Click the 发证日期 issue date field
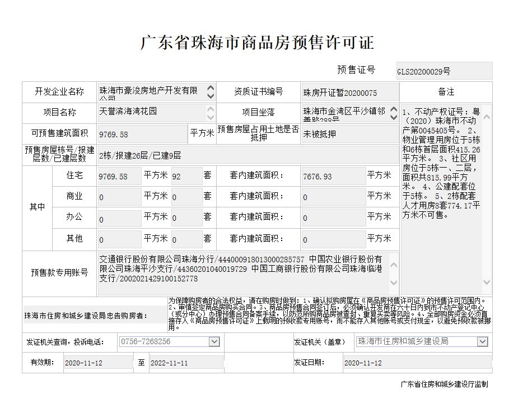Screen dimensions: 532x412 click(417, 363)
